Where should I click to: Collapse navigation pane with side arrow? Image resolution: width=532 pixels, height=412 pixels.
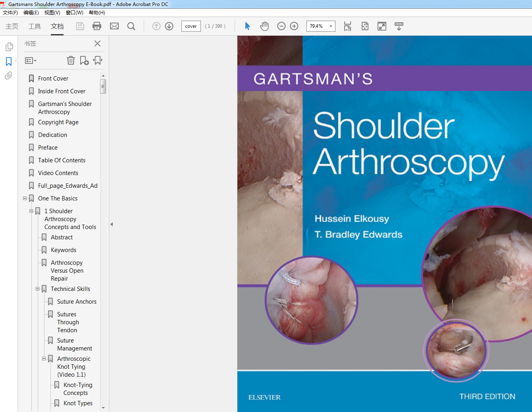tap(112, 224)
